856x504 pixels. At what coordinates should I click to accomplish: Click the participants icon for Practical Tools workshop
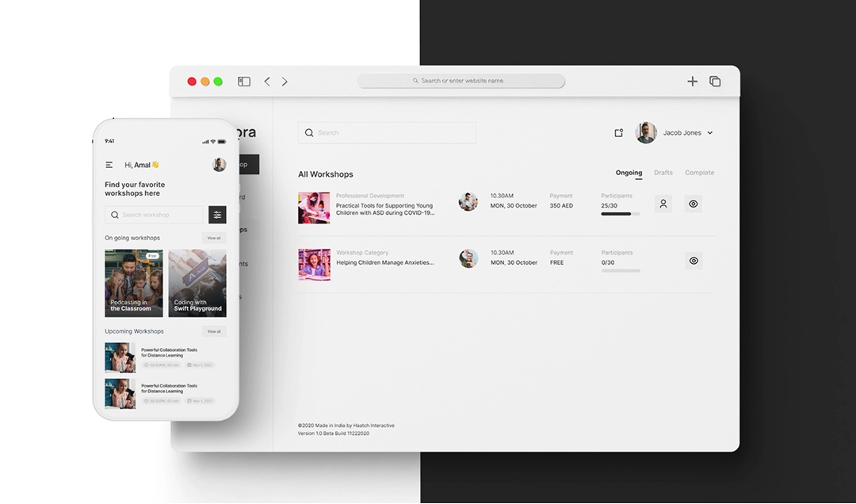(x=663, y=204)
